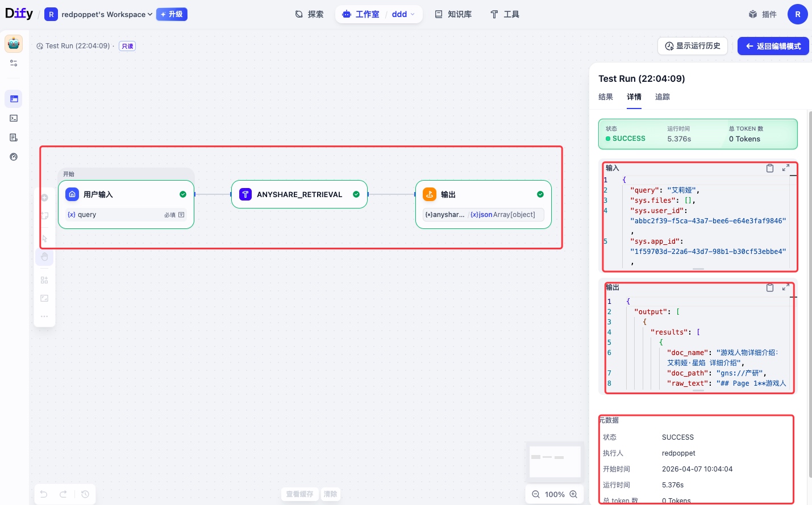The height and width of the screenshot is (505, 812).
Task: Click 显示运行历史 button
Action: (x=693, y=46)
